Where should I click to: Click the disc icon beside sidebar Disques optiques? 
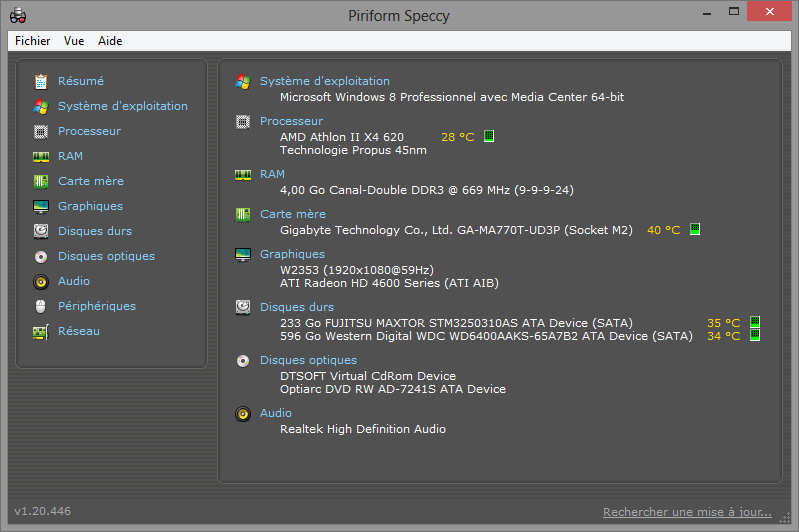coord(41,256)
